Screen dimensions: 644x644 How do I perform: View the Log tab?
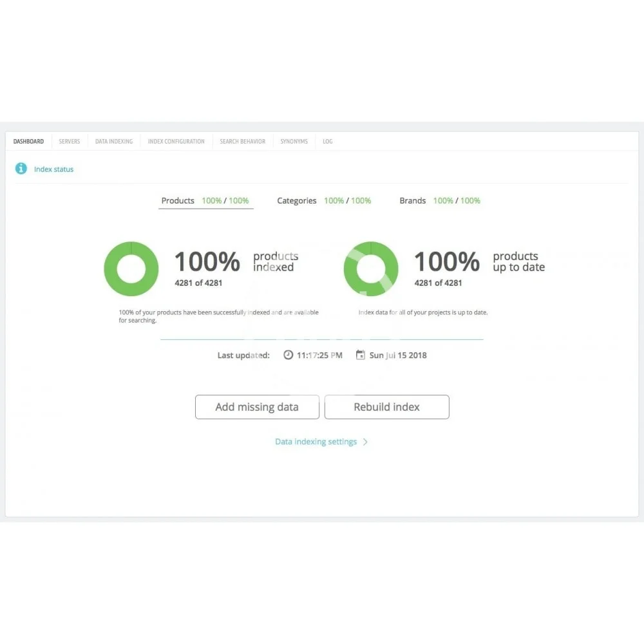(x=328, y=142)
